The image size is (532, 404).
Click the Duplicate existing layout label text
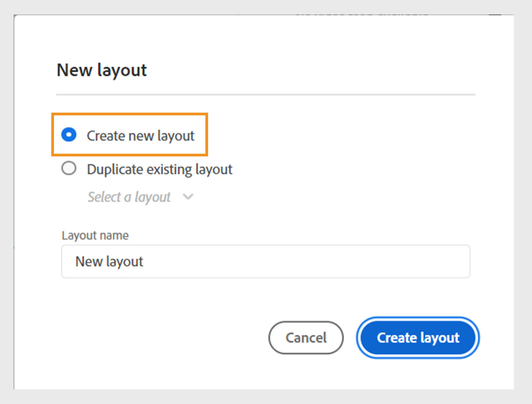pos(160,169)
